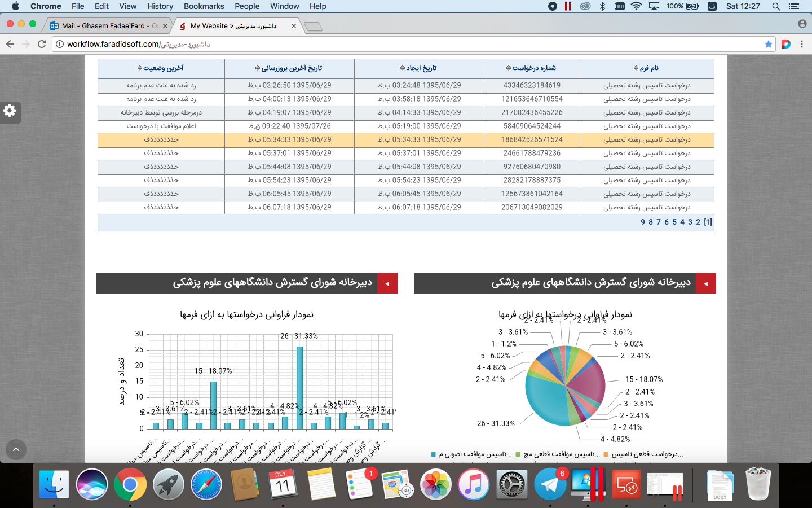Click the scroll-to-top arrow button

tap(16, 449)
